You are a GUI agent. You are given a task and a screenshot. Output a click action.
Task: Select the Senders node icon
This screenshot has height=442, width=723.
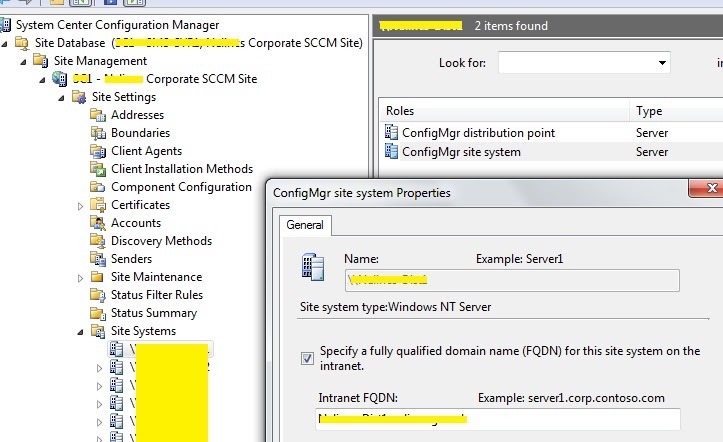click(x=98, y=259)
